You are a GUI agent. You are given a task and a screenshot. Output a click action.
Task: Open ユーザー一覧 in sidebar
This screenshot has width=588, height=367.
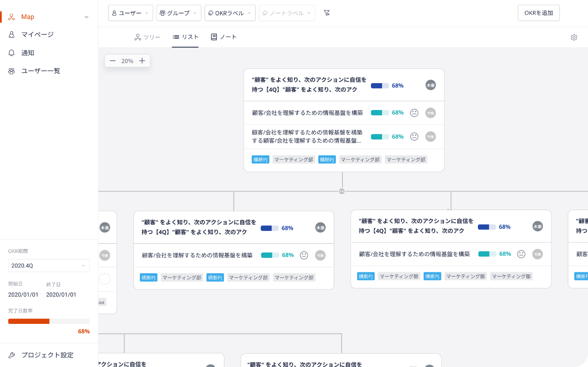[x=40, y=71]
